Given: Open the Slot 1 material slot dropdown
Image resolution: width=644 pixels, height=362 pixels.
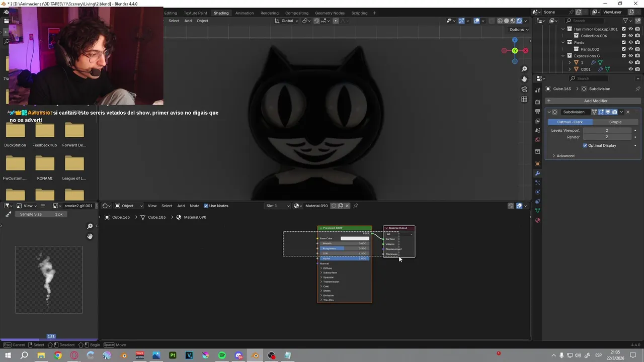Looking at the screenshot, I should click(278, 206).
